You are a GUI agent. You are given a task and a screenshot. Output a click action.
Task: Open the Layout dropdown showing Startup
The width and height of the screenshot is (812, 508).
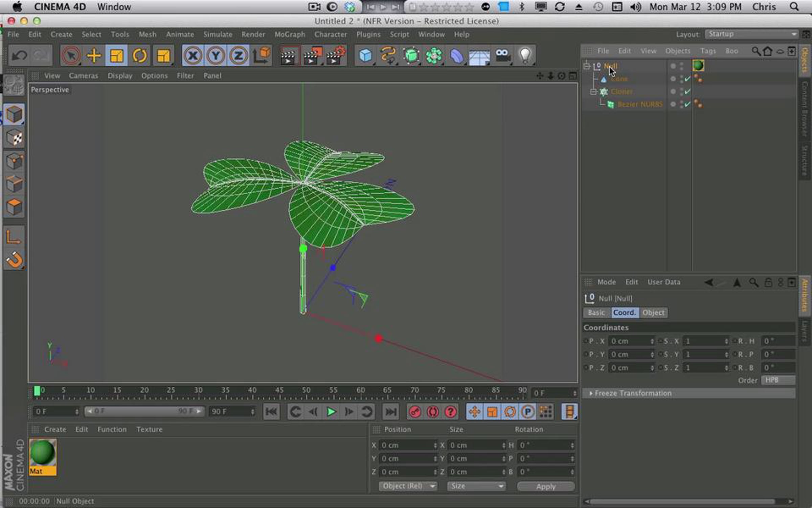(751, 34)
